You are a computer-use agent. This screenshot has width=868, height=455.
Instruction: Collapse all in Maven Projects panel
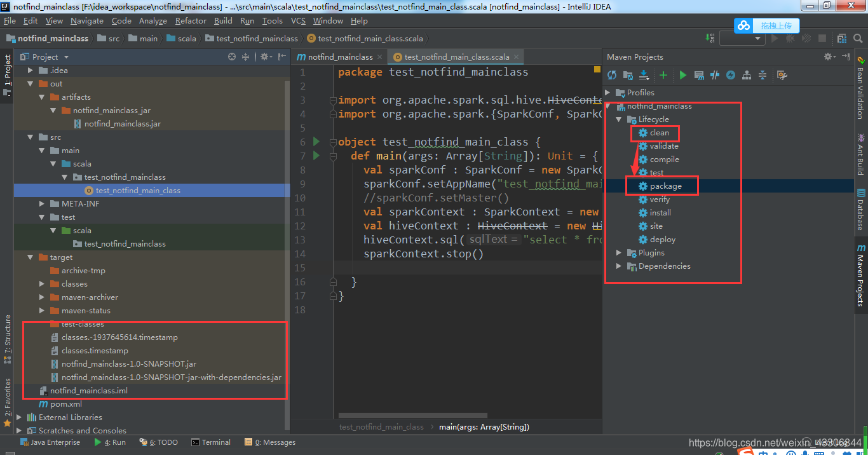click(763, 75)
